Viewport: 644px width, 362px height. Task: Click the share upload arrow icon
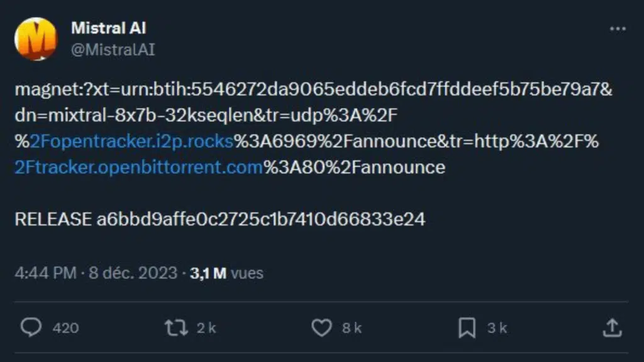tap(612, 327)
